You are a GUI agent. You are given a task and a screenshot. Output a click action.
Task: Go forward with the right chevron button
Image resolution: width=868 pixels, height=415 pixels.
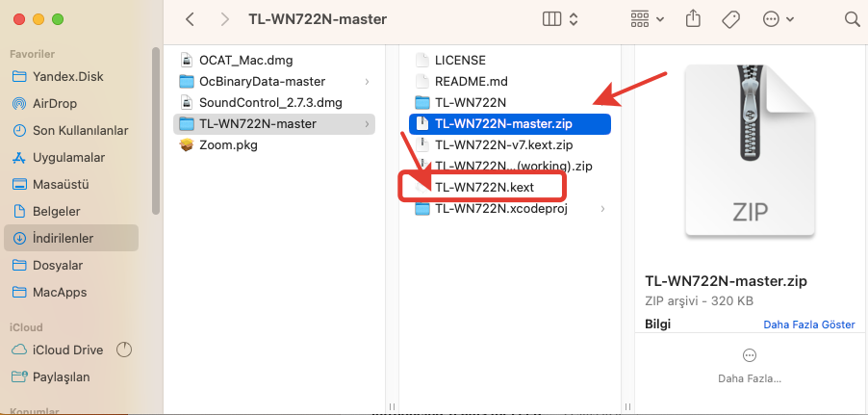224,19
